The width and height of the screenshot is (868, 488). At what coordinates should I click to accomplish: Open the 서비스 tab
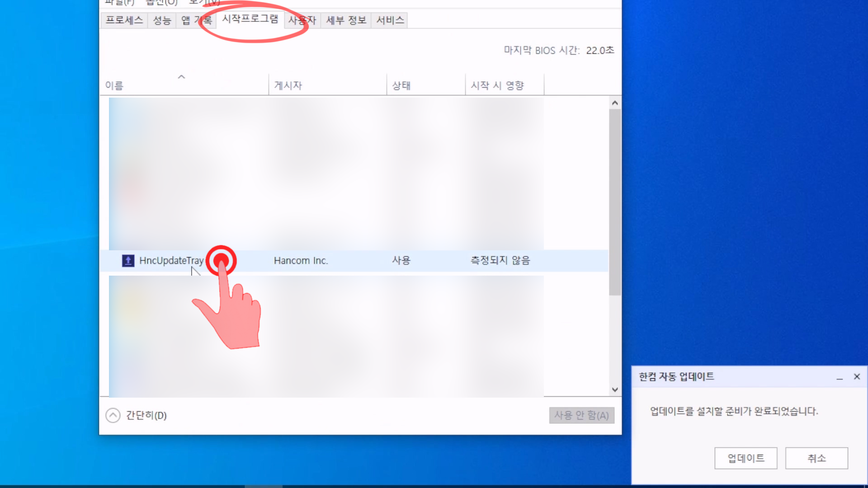pos(390,20)
